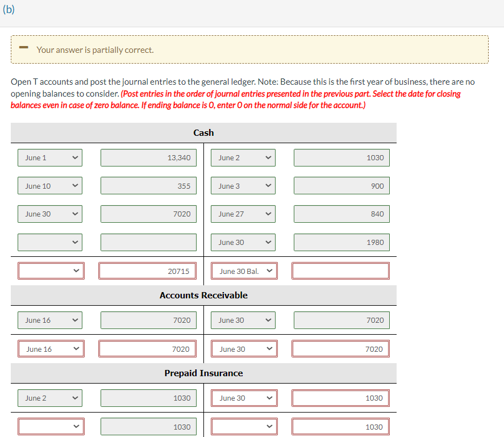Click the red 7020 debit balance field in Accounts Receivable

(x=148, y=348)
